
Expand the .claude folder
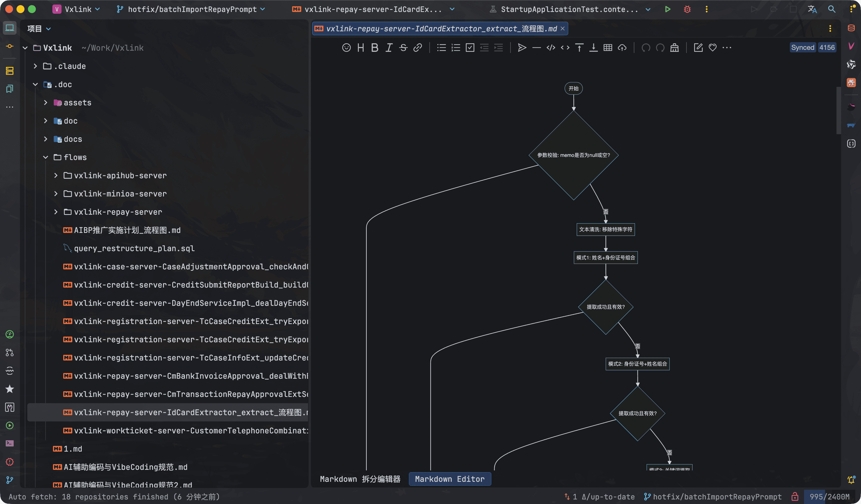click(x=36, y=66)
